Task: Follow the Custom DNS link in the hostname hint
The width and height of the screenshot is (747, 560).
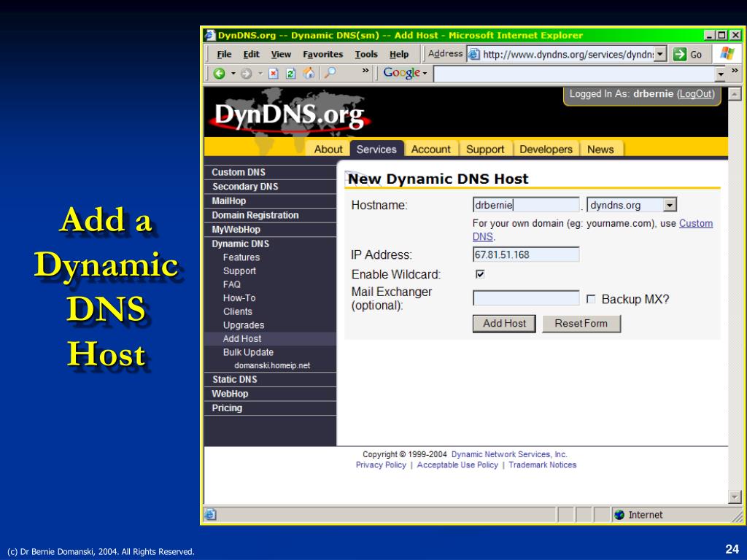Action: 696,223
